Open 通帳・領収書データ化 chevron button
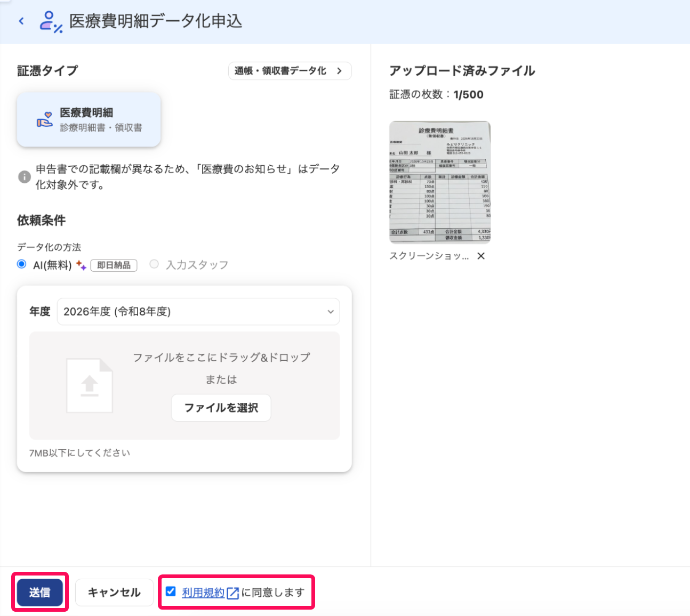Screen dimensions: 690x616 point(290,71)
